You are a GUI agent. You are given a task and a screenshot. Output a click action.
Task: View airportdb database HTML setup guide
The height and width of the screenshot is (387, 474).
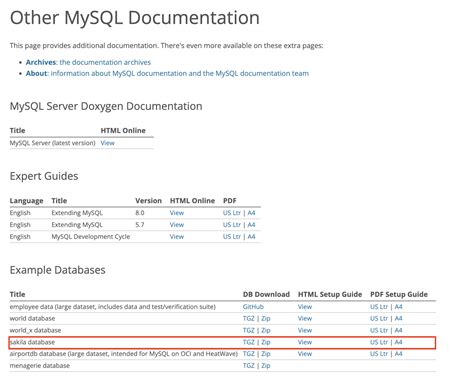[305, 354]
